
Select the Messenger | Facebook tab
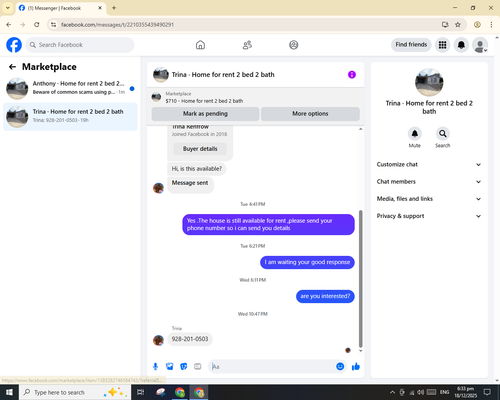pyautogui.click(x=61, y=8)
